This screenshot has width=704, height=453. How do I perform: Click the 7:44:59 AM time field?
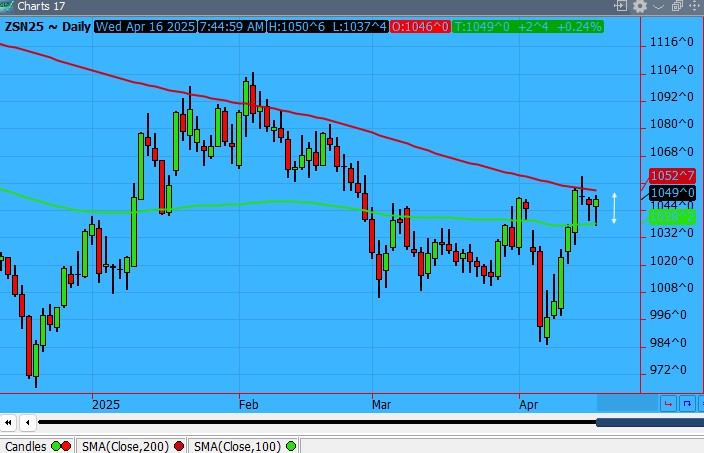click(232, 26)
